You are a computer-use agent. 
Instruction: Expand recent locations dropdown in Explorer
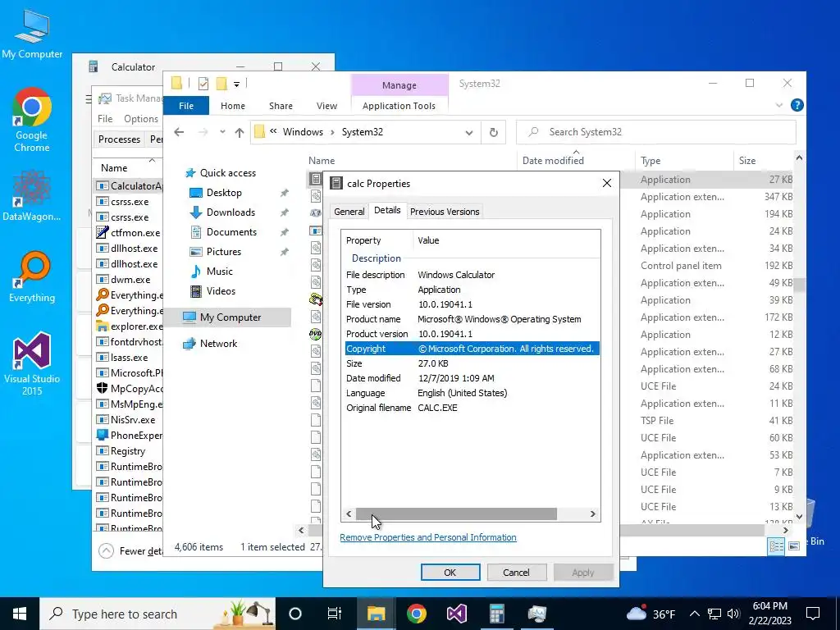click(222, 132)
